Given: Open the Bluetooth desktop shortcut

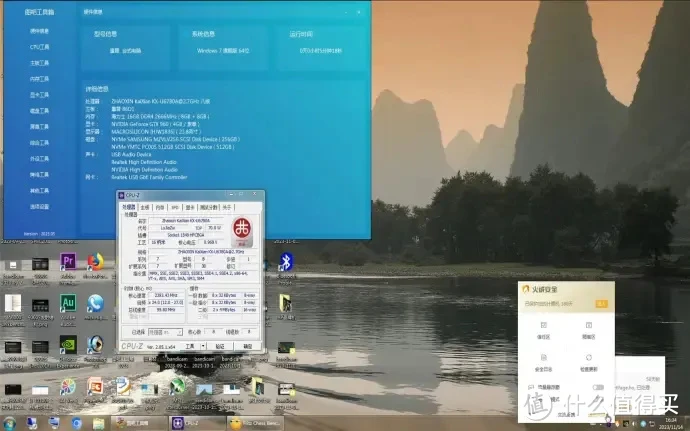Looking at the screenshot, I should [x=286, y=262].
